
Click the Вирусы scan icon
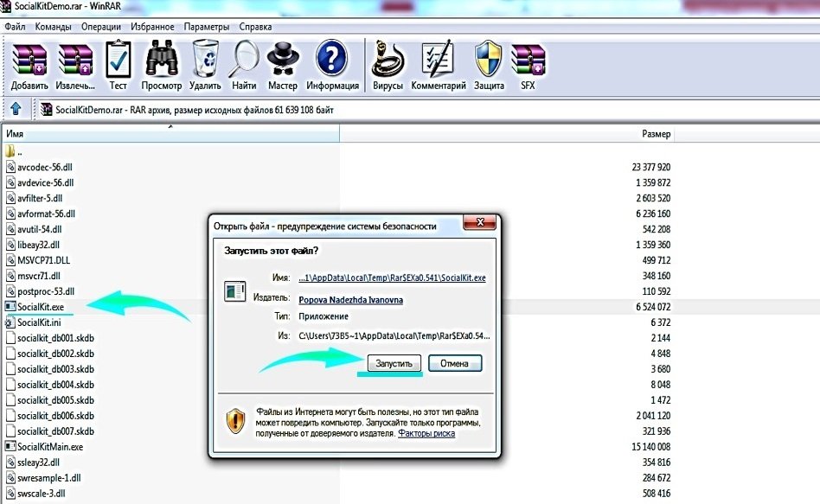tap(388, 59)
